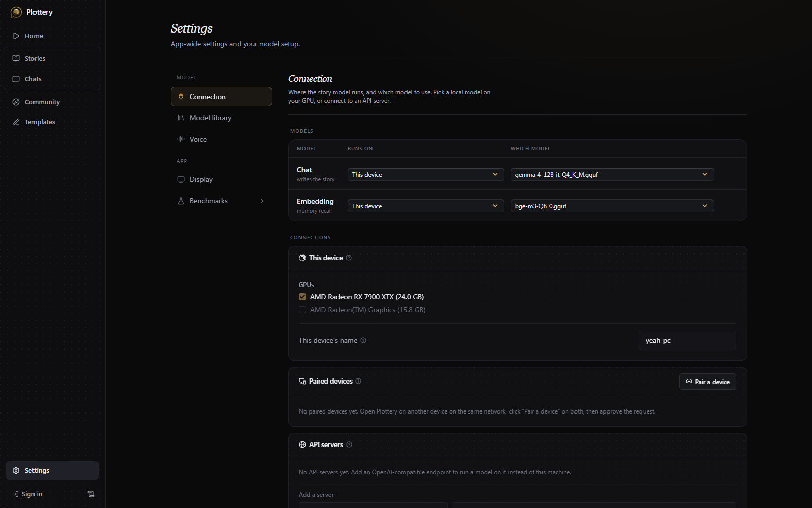The width and height of the screenshot is (812, 508).
Task: Open Embedding 'Runs on' device dropdown
Action: 426,206
